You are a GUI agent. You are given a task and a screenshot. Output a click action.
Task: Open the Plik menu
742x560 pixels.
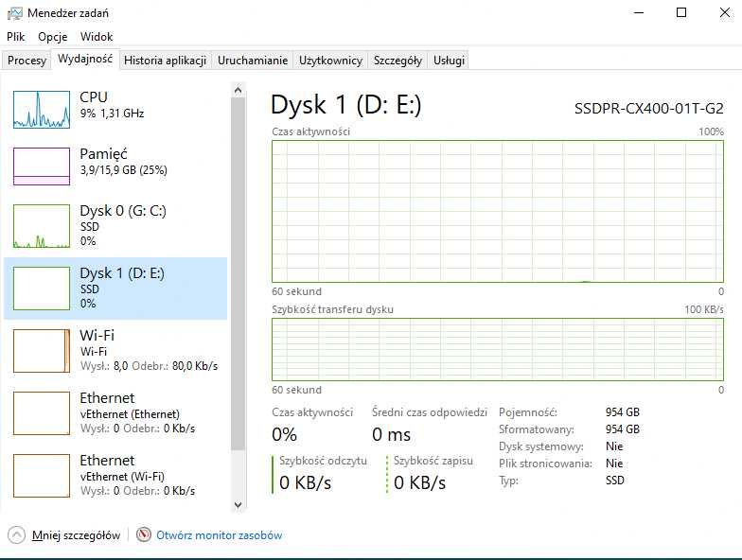15,37
